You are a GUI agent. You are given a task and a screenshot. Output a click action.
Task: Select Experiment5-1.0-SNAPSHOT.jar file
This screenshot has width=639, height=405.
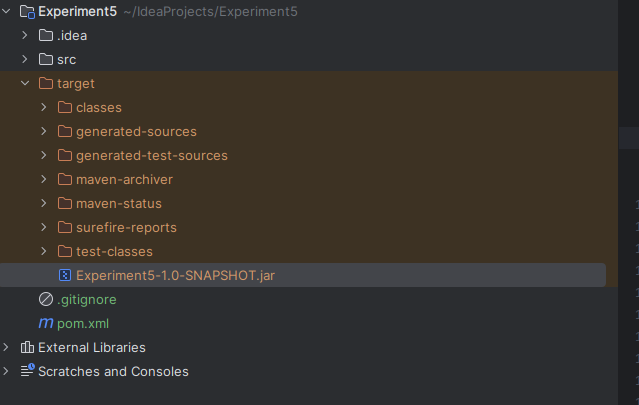[x=175, y=275]
